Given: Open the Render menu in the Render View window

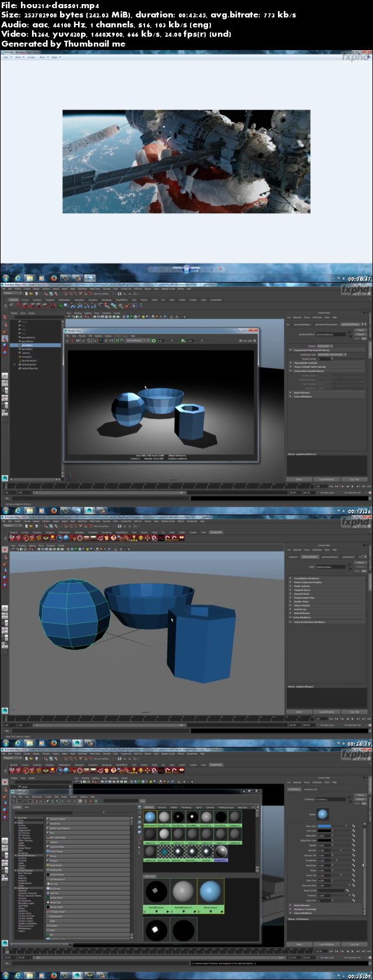Looking at the screenshot, I should tap(82, 336).
